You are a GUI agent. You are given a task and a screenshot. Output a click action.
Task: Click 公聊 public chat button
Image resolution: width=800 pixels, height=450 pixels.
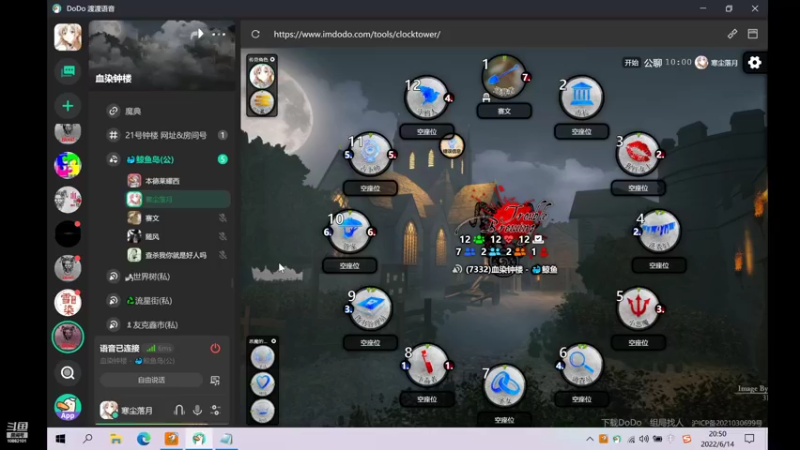tap(653, 63)
